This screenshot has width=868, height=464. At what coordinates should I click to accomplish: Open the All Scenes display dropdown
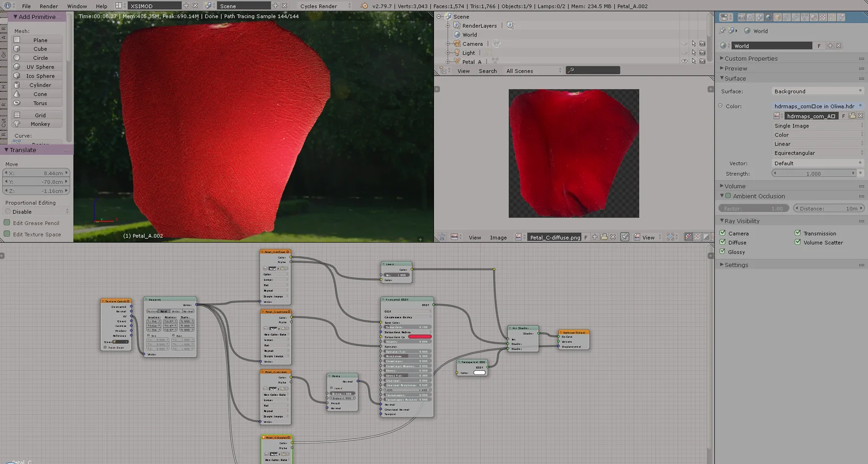(x=533, y=71)
